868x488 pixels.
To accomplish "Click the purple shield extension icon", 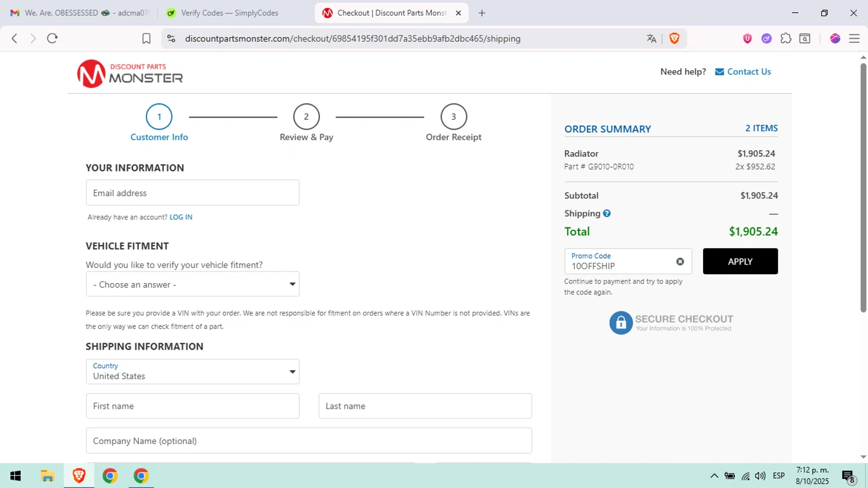I will 747,38.
